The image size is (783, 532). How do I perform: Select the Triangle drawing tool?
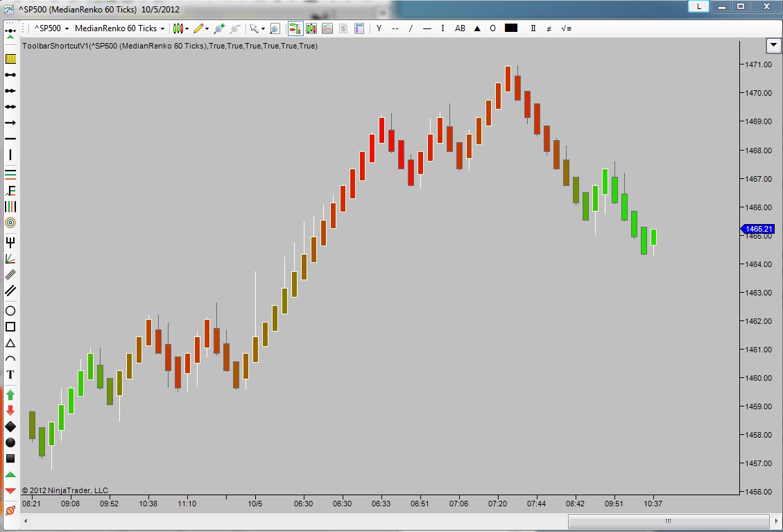pos(10,343)
